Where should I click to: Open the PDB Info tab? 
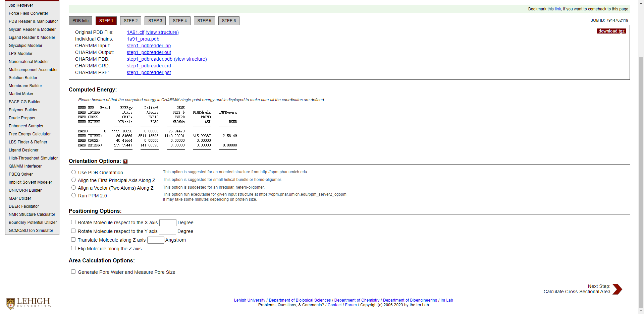coord(80,20)
